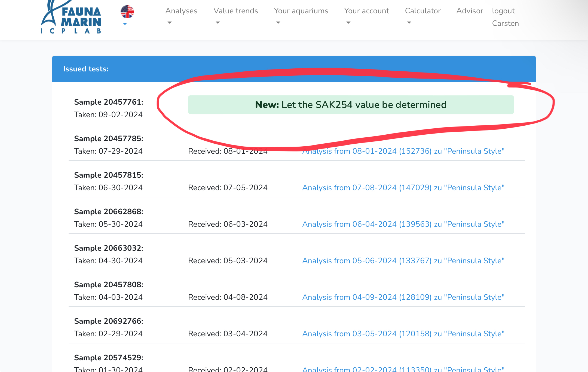
Task: Open analysis 133767 from 05-06-2024
Action: pos(403,261)
